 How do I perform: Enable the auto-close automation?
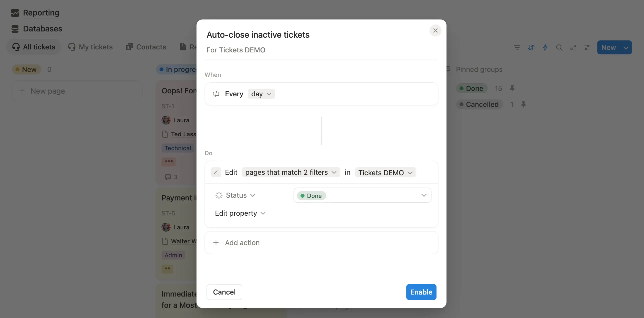421,292
